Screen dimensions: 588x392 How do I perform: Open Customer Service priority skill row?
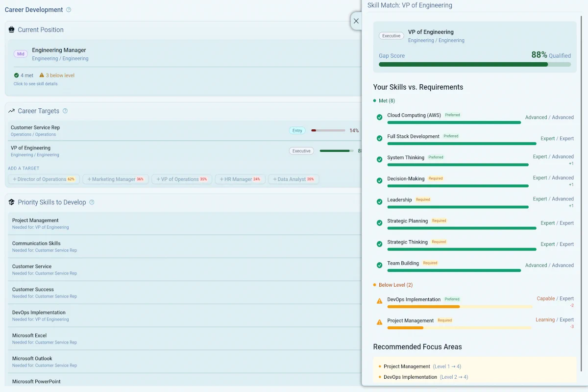point(185,269)
